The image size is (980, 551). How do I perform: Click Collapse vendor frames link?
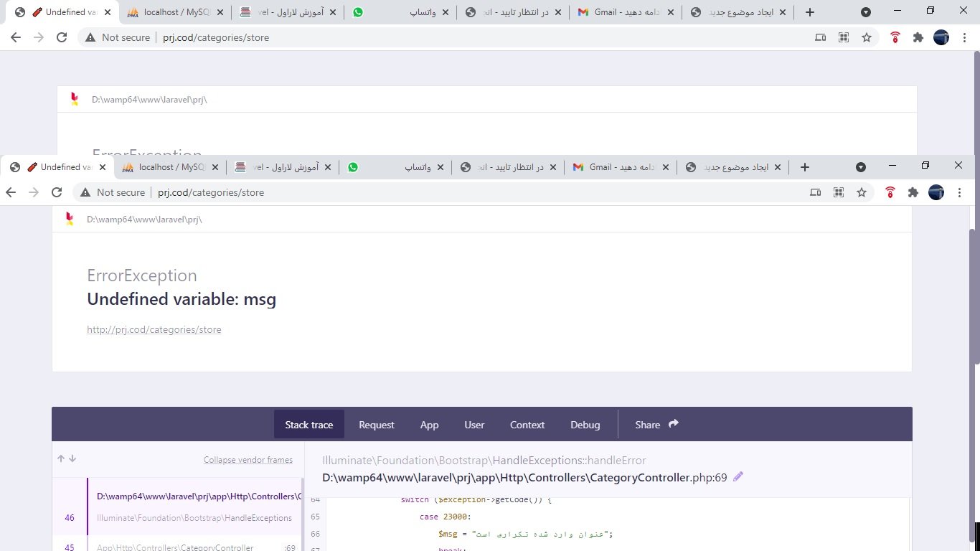[248, 460]
